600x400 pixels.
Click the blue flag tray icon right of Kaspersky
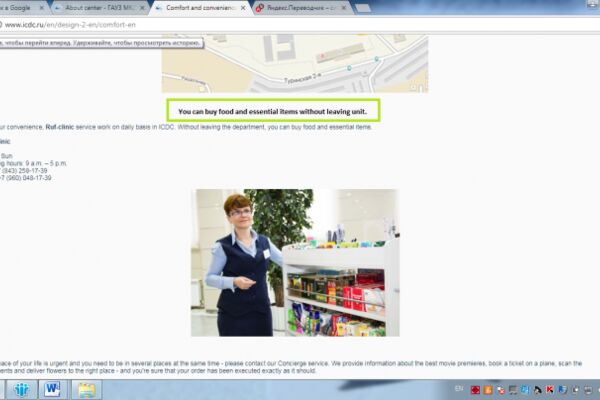tap(562, 390)
